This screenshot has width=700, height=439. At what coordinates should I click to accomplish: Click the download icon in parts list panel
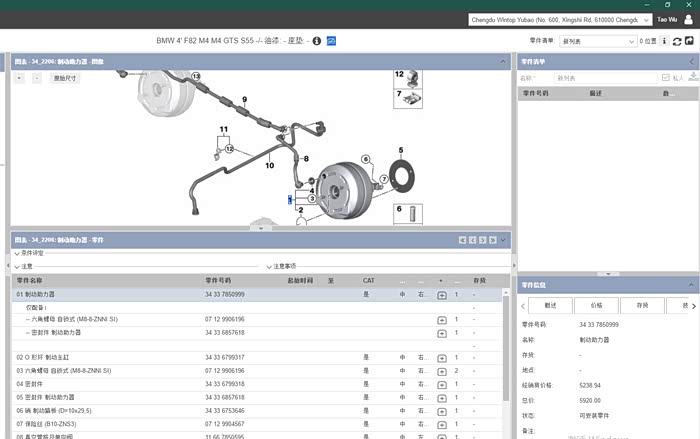[692, 77]
